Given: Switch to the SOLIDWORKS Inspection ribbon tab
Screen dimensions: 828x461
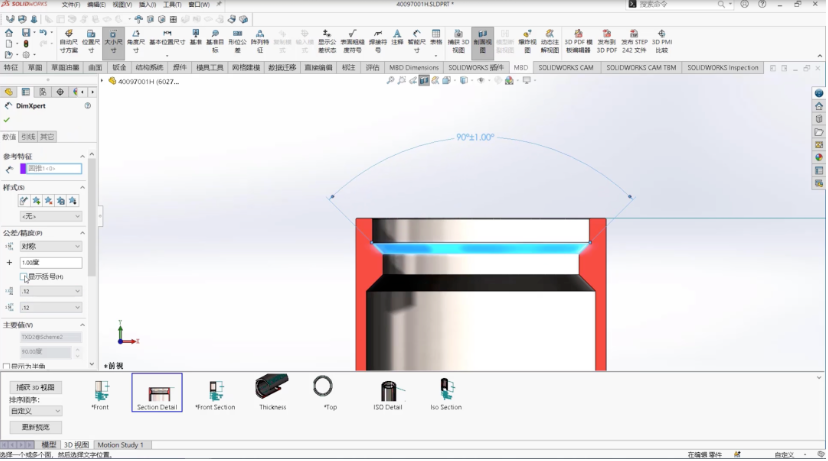Looking at the screenshot, I should [x=722, y=68].
